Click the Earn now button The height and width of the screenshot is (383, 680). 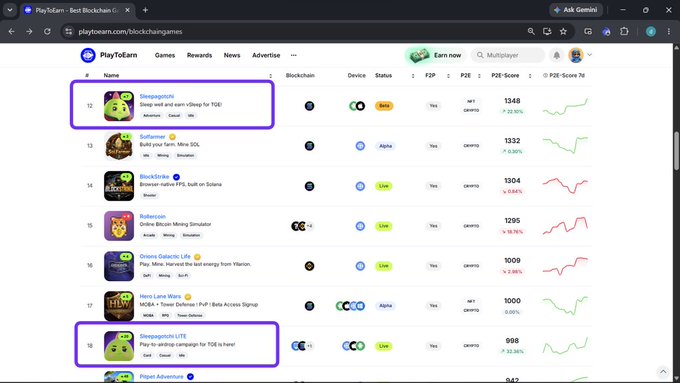435,55
